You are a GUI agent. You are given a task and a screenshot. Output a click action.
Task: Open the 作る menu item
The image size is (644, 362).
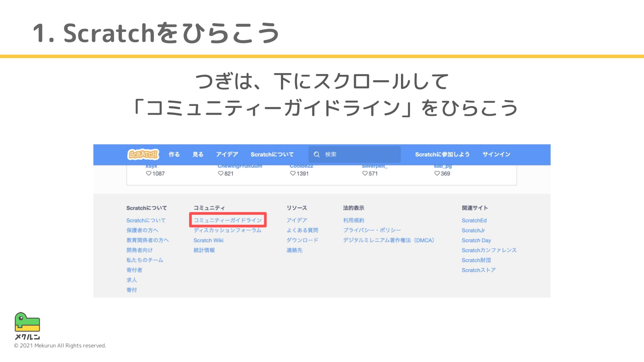(x=175, y=154)
